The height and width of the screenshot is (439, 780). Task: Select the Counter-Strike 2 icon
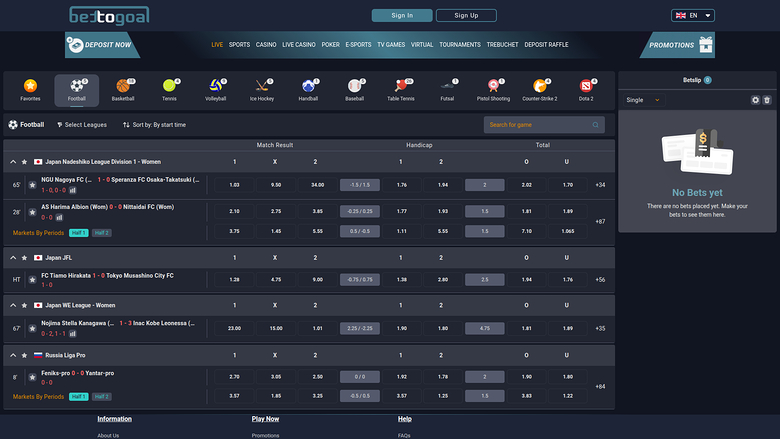[539, 90]
